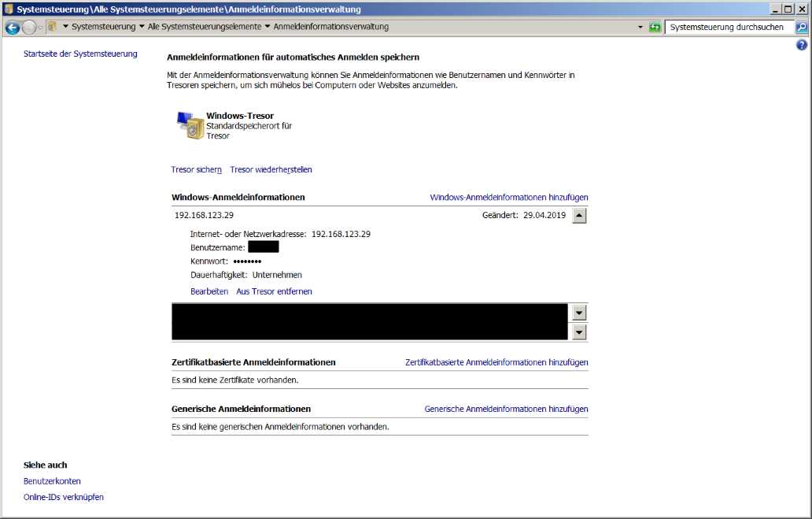Open Online-IDs verknüpfen link
Screen dimensions: 812x519
coord(63,497)
